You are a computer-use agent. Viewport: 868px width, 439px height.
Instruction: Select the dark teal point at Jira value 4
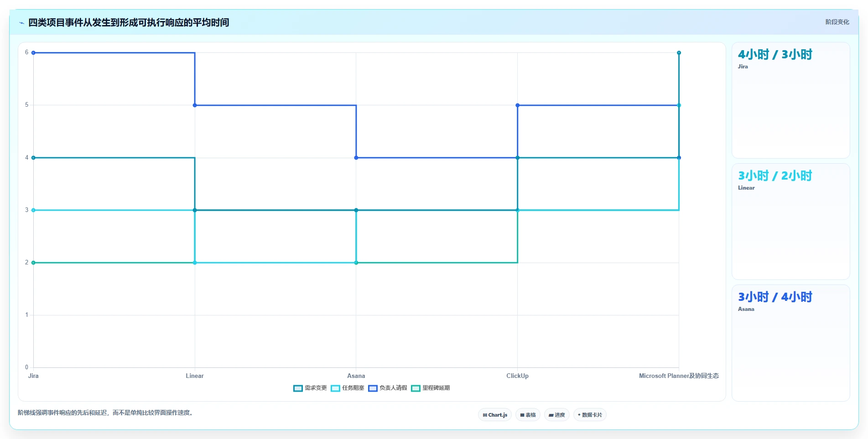33,158
